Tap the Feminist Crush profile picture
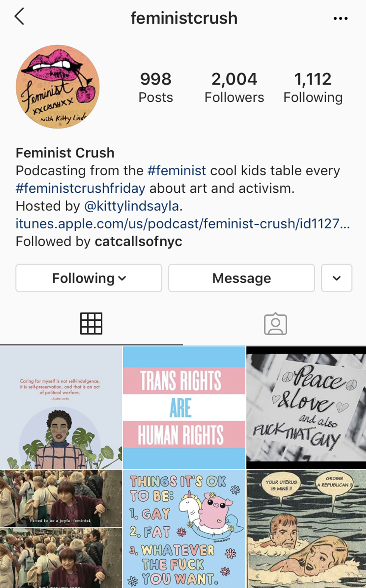 point(58,87)
